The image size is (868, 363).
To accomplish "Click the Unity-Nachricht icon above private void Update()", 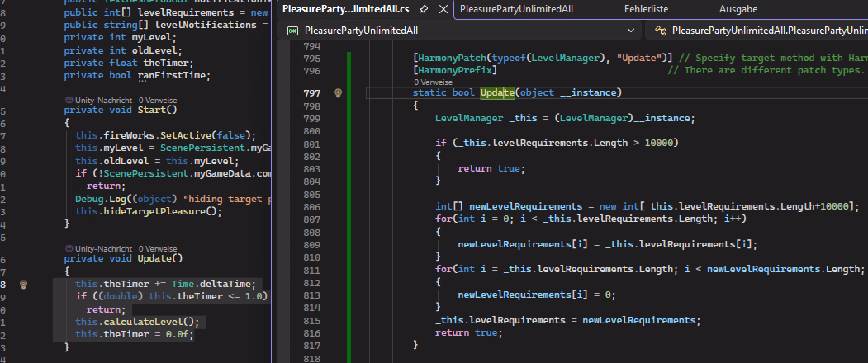I will [x=69, y=247].
